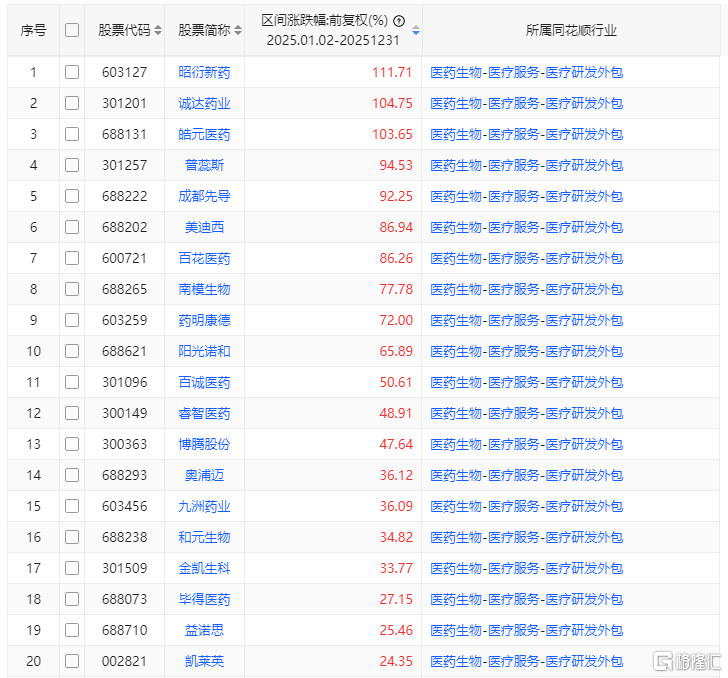Sort by 股票代码 column arrows
This screenshot has width=728, height=678.
coord(158,30)
